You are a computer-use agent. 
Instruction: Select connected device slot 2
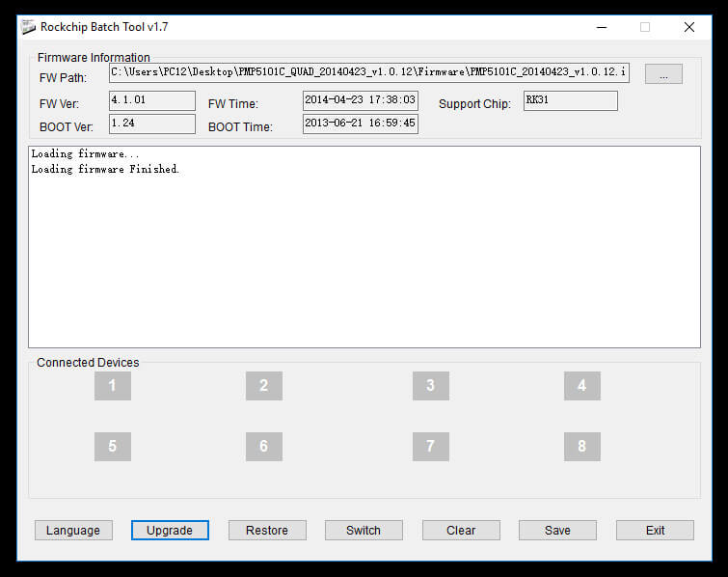pos(264,386)
